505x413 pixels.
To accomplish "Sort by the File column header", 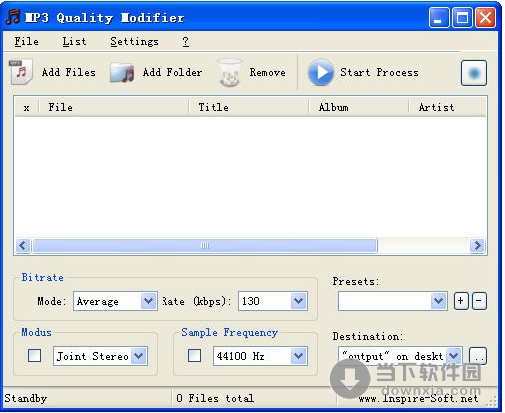I will pos(114,107).
